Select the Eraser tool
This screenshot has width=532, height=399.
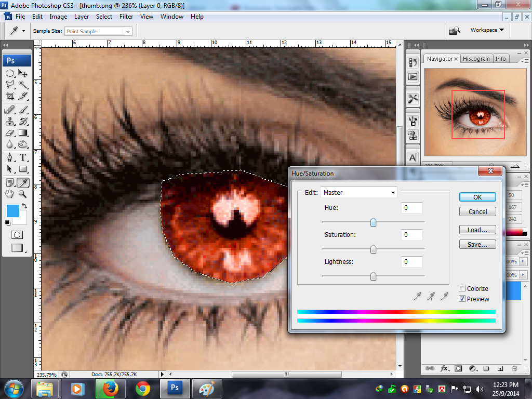click(10, 132)
